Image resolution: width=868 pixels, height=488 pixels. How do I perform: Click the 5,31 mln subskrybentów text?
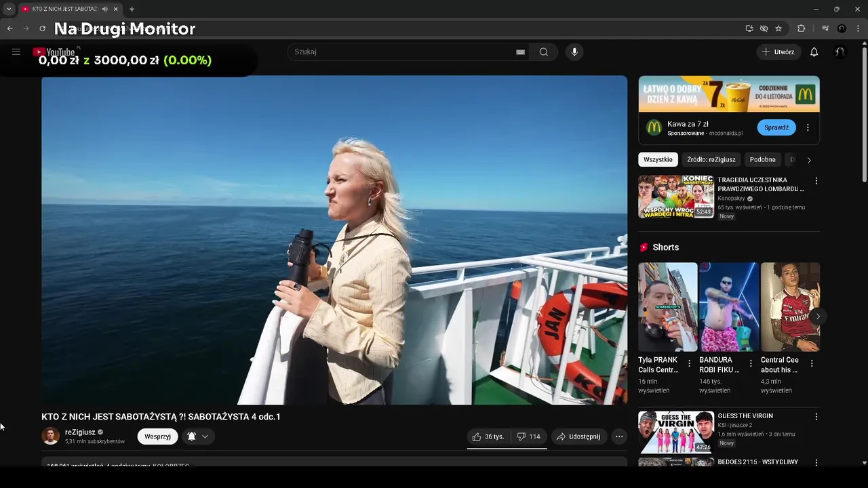pos(95,441)
